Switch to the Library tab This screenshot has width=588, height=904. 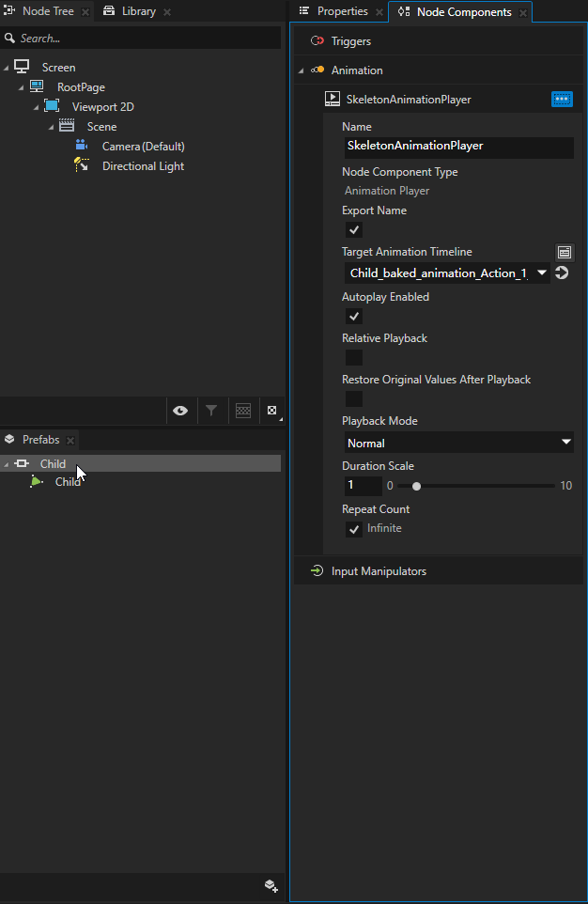click(139, 11)
